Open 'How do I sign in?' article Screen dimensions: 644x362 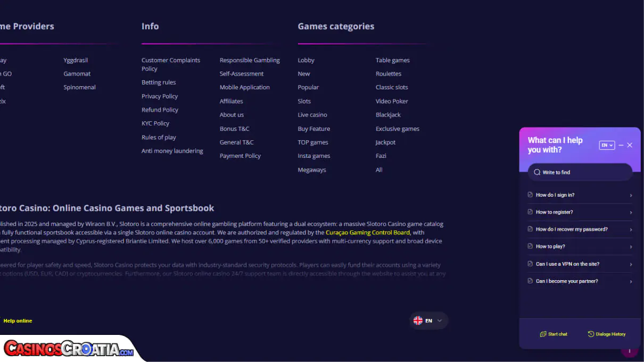pos(580,195)
